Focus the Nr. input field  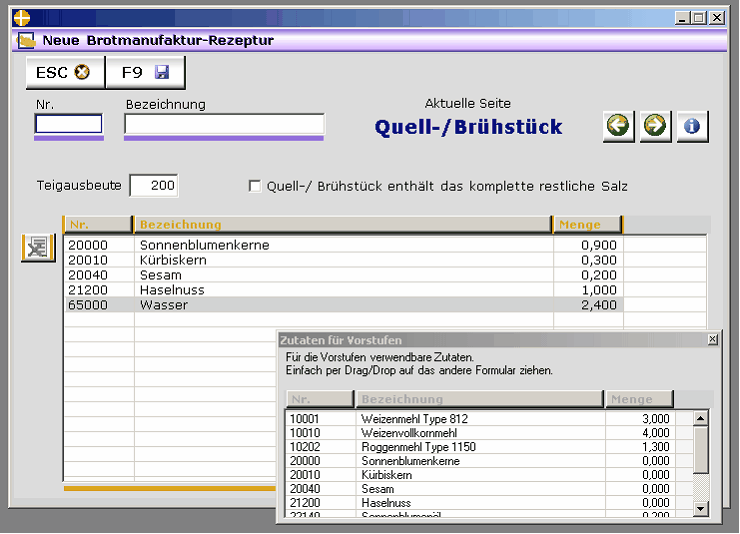tap(69, 125)
